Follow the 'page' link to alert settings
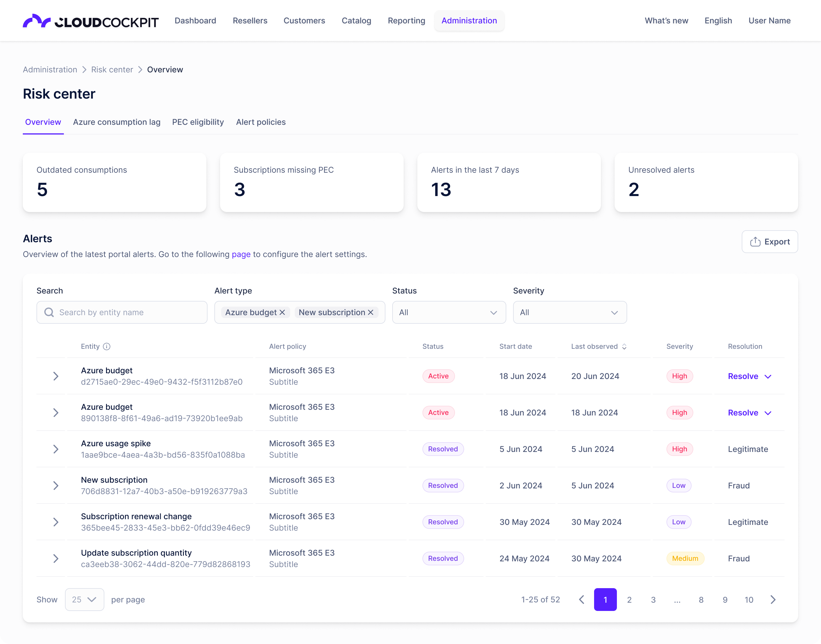Screen dimensions: 821x644 241,254
